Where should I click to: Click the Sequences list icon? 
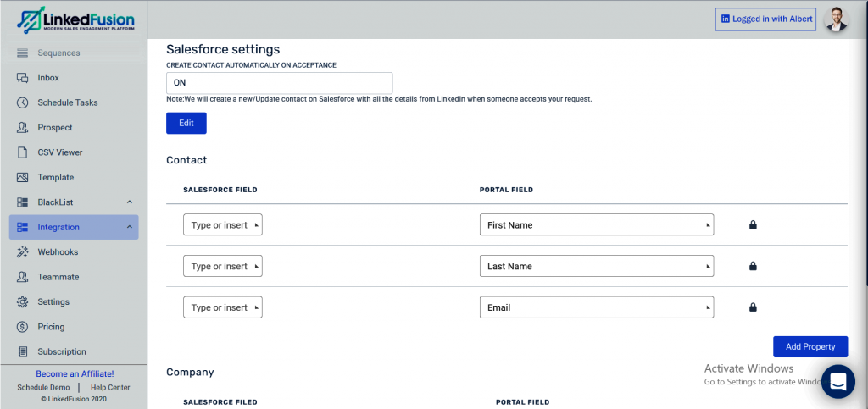[x=22, y=53]
